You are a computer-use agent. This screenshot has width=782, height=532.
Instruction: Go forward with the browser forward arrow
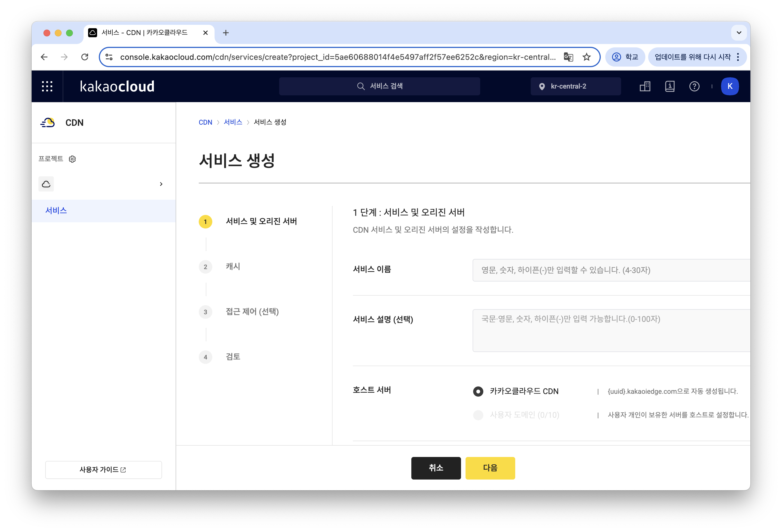click(x=64, y=57)
